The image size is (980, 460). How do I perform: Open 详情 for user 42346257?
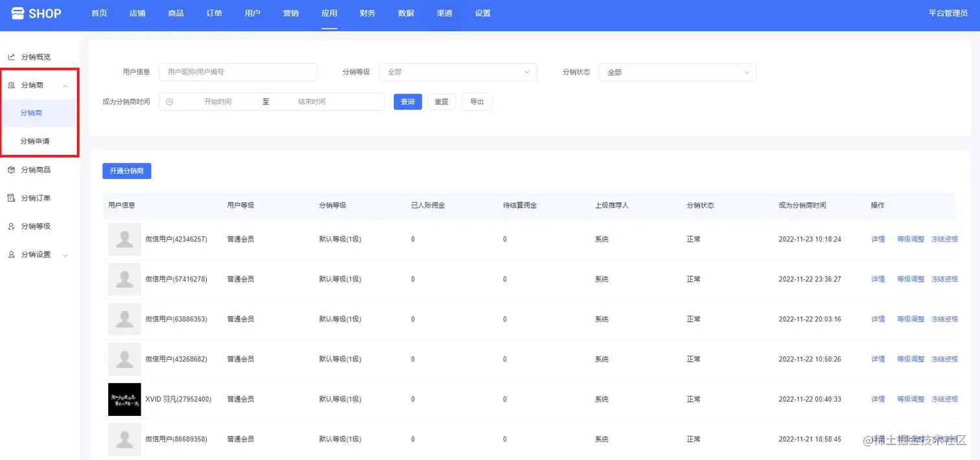878,239
